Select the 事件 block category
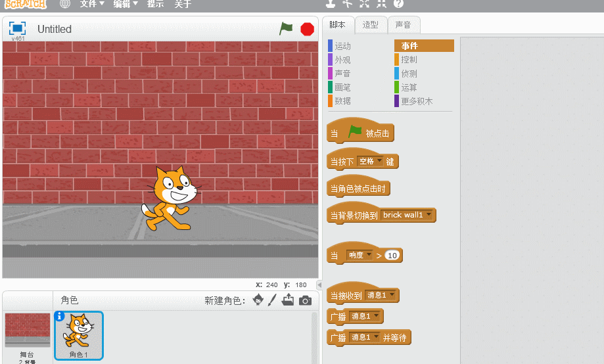Screen dimensions: 604x364 coord(424,46)
